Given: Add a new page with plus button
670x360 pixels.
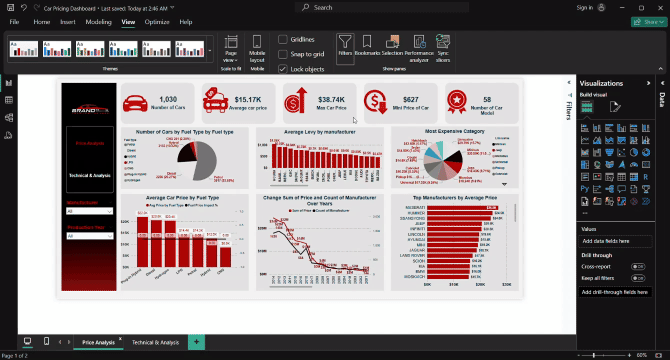Looking at the screenshot, I should pos(197,342).
